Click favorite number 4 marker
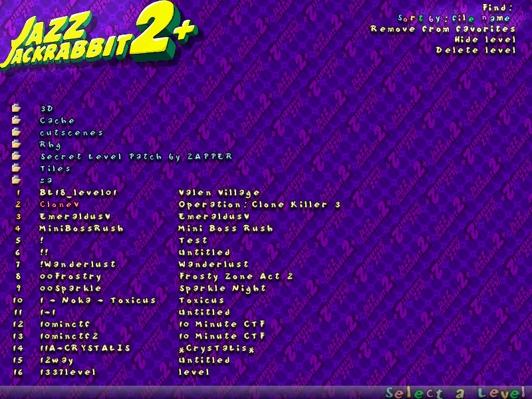This screenshot has width=532, height=399. [19, 229]
